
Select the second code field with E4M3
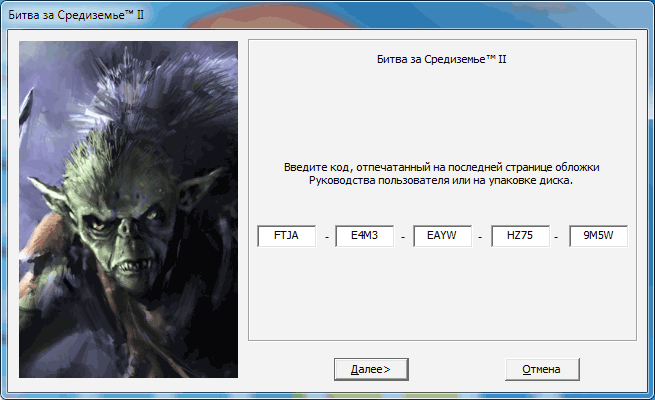click(x=364, y=237)
